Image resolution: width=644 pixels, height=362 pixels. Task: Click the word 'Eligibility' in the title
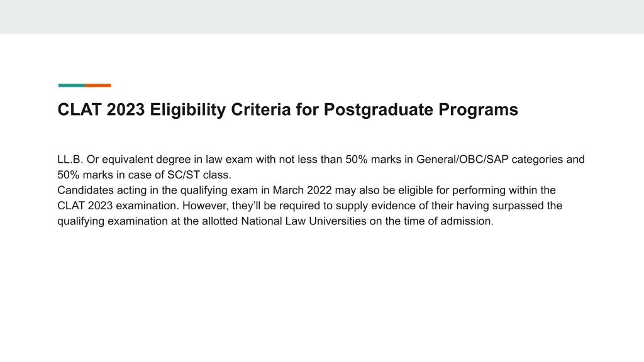(x=187, y=110)
